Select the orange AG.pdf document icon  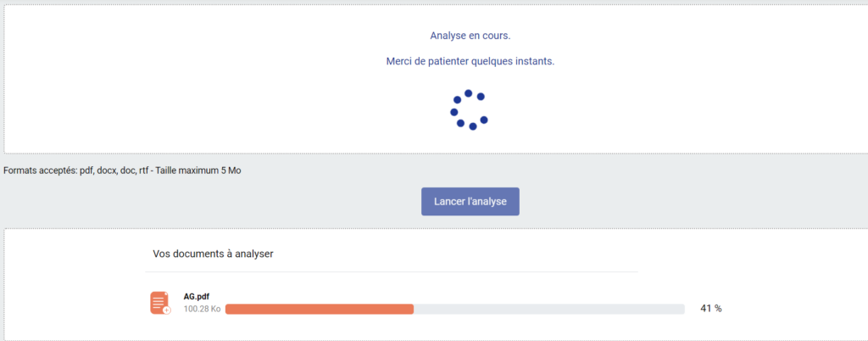click(x=160, y=303)
